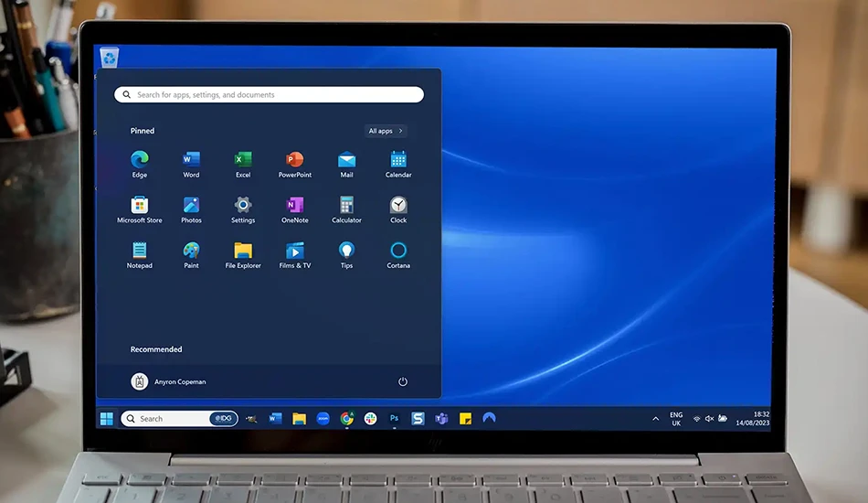The height and width of the screenshot is (503, 868).
Task: Click the battery status icon
Action: [723, 418]
